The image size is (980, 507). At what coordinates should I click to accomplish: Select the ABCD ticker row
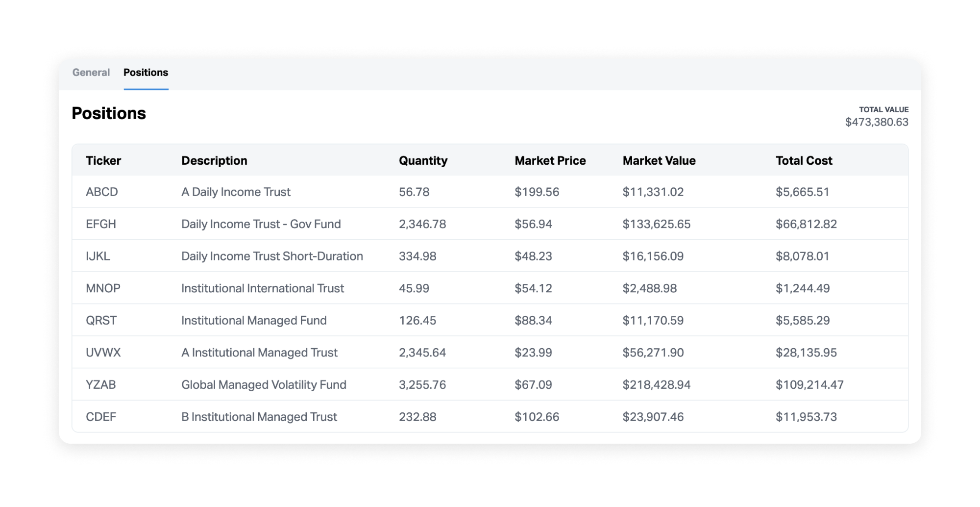point(490,192)
